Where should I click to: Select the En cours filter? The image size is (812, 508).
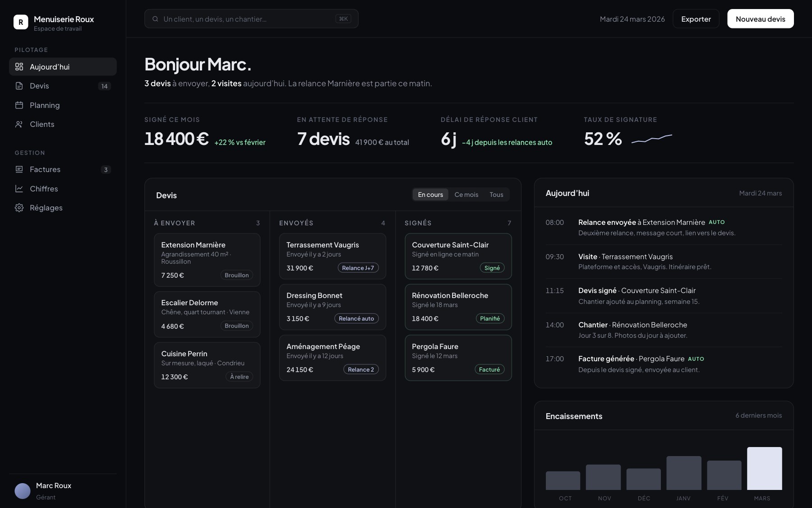430,195
